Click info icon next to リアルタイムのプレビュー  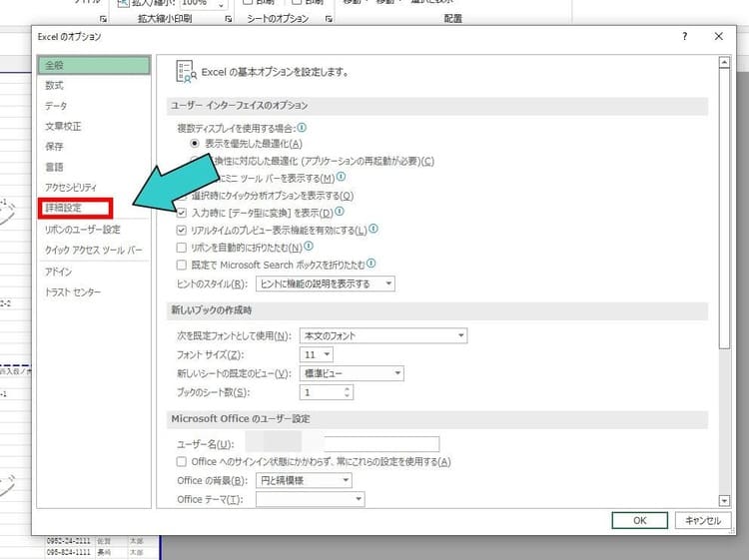tap(374, 229)
